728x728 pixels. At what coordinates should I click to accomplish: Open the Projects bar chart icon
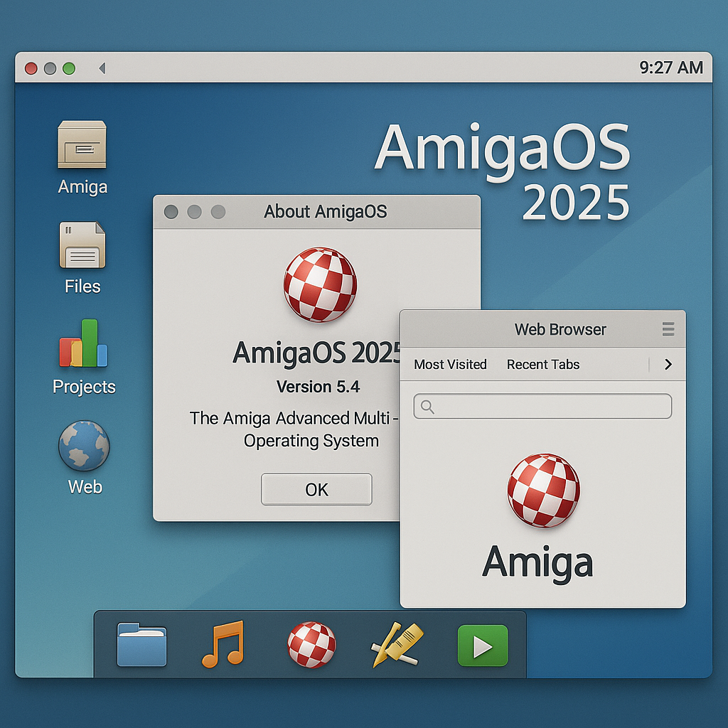coord(84,343)
